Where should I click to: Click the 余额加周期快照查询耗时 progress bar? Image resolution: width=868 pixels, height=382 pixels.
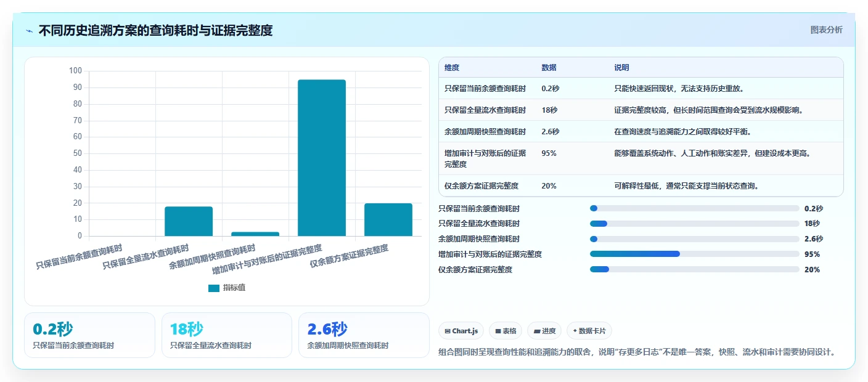(x=695, y=239)
